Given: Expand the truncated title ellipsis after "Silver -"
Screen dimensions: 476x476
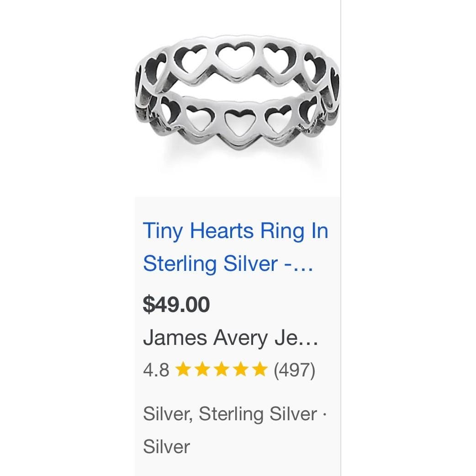Looking at the screenshot, I should pos(303,268).
